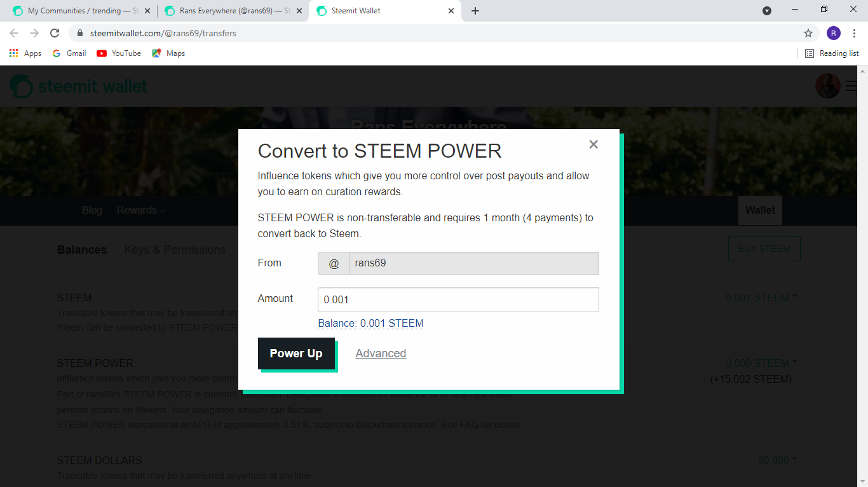Expand the 0.000 STEEM power dropdown
The height and width of the screenshot is (487, 868).
tap(761, 363)
